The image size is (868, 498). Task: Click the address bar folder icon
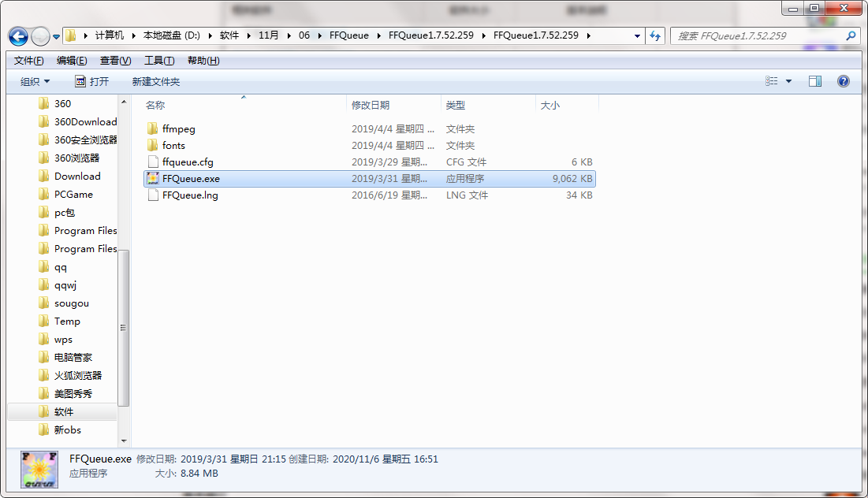click(71, 36)
